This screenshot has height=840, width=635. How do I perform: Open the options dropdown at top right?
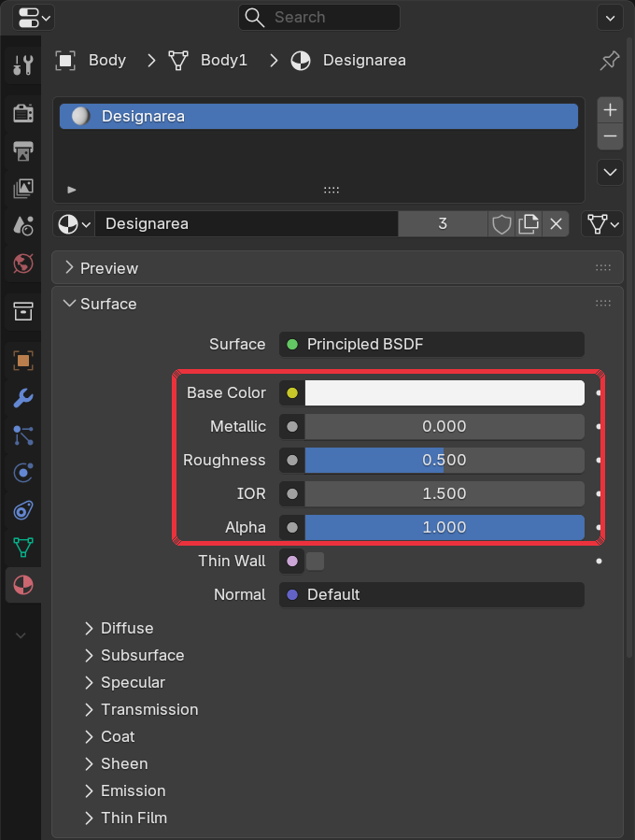pyautogui.click(x=610, y=18)
